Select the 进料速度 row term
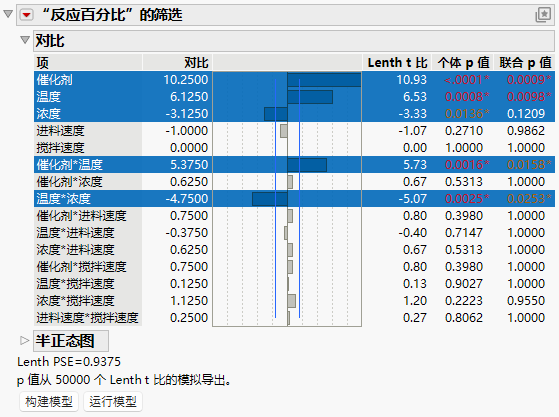The height and width of the screenshot is (417, 559). [x=60, y=131]
